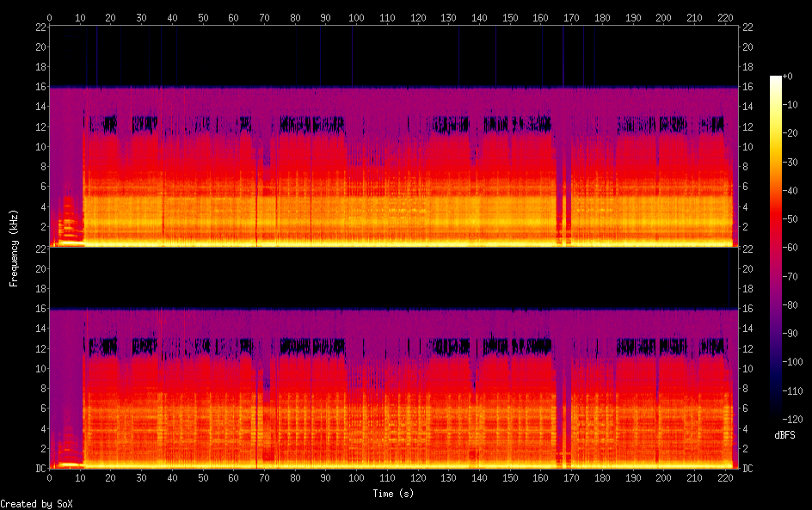Pick the -30 level on the color scale
This screenshot has width=812, height=510.
coord(788,163)
